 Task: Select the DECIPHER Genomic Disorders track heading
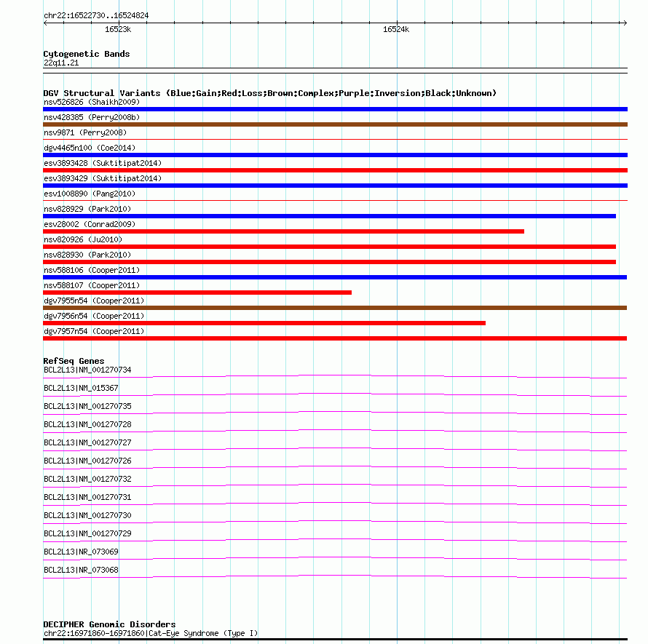tap(109, 624)
